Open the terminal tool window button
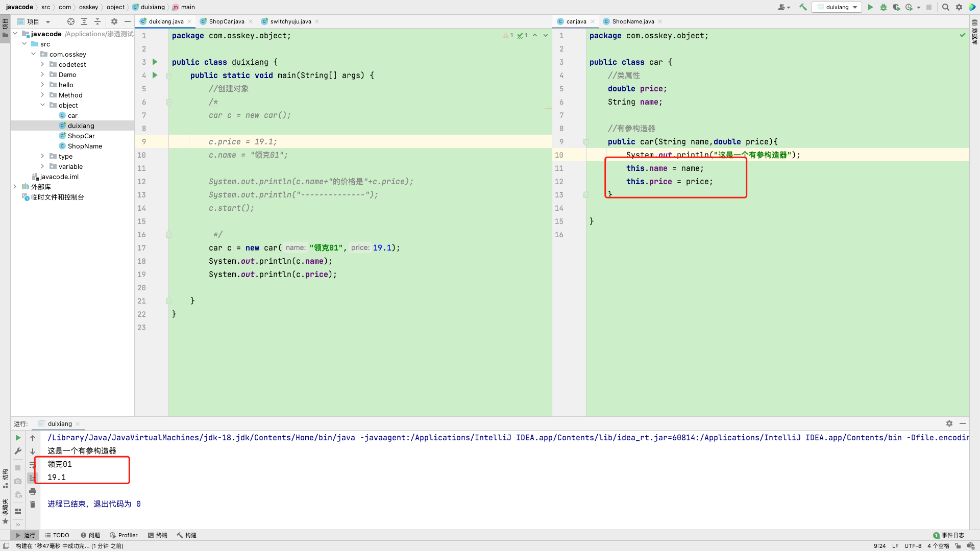Image resolution: width=980 pixels, height=551 pixels. click(158, 535)
